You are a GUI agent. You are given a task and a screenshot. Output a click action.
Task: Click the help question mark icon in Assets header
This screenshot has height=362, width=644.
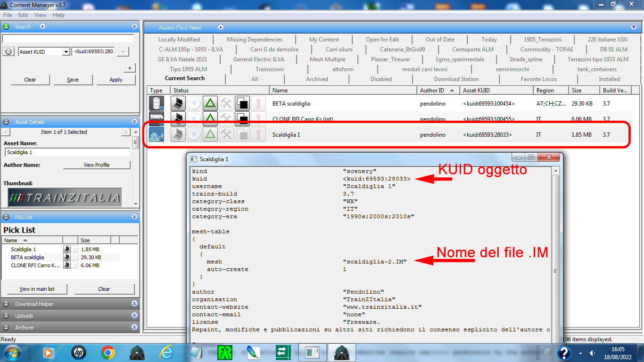pos(634,27)
